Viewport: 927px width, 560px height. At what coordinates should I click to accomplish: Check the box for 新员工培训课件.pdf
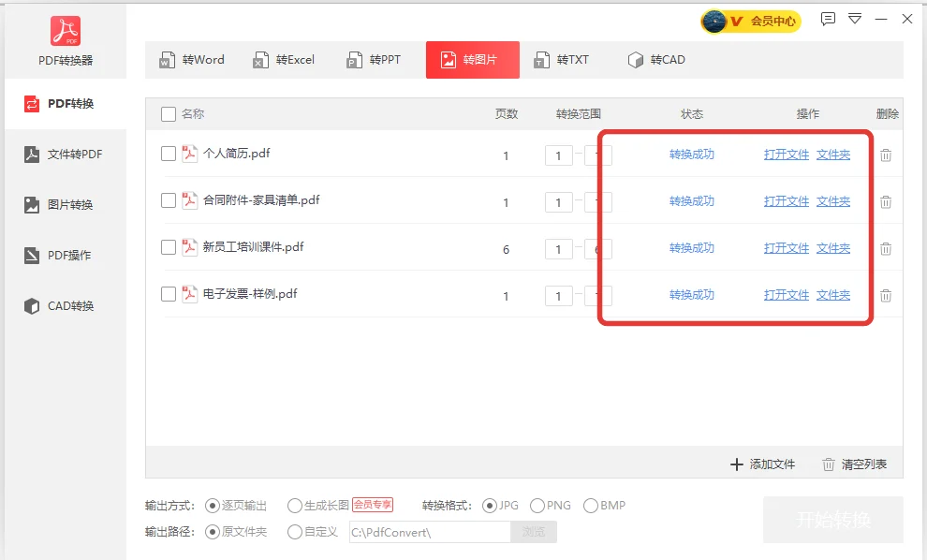[x=169, y=247]
